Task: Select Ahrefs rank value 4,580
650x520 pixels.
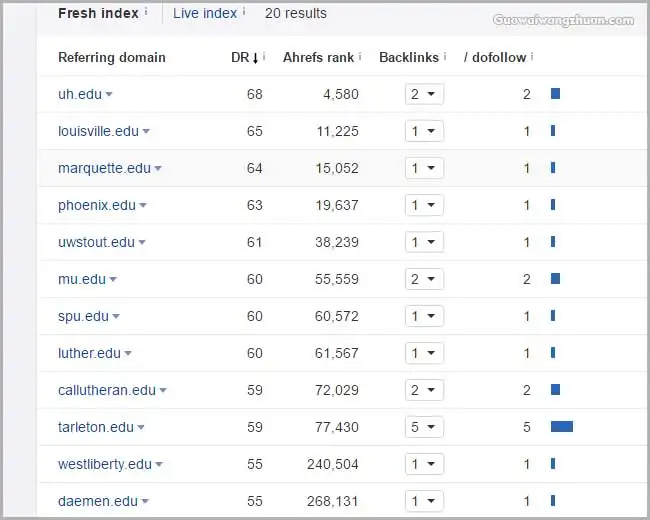Action: (341, 94)
